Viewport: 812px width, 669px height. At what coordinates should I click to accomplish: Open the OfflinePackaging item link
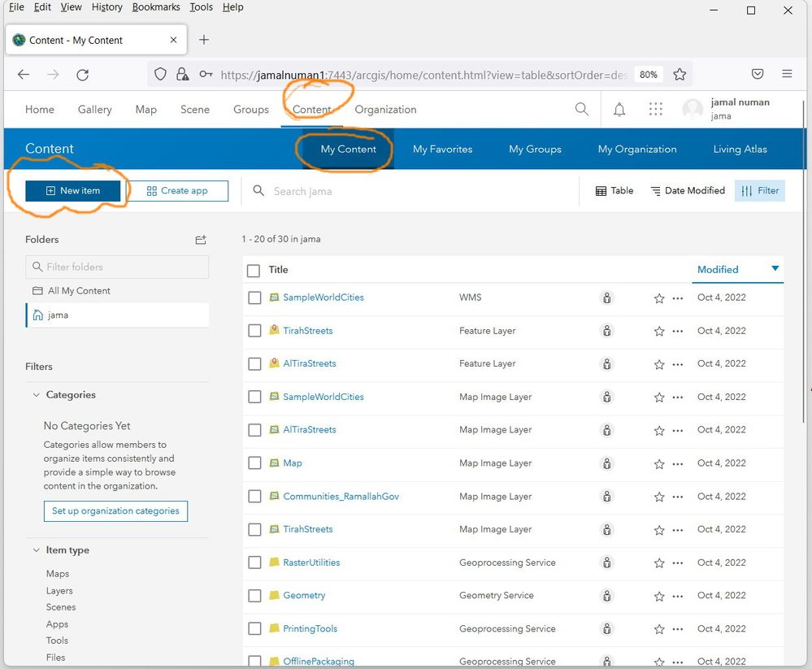[319, 661]
